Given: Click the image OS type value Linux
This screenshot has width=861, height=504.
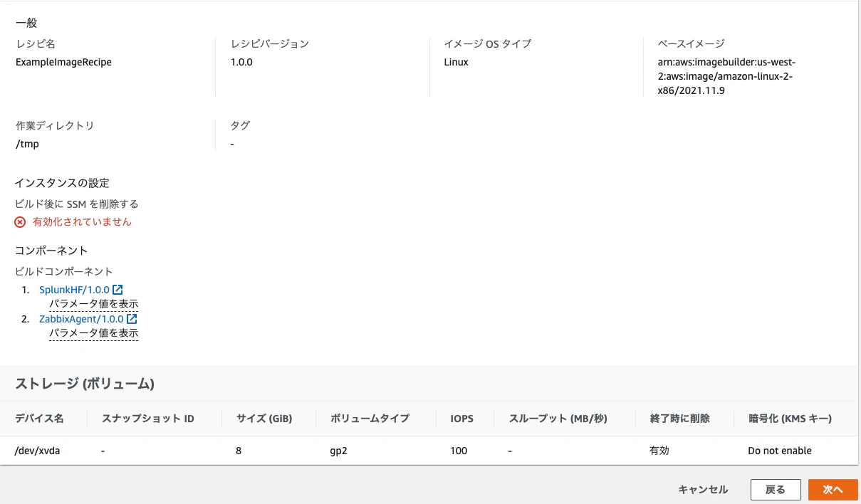Looking at the screenshot, I should coord(456,62).
